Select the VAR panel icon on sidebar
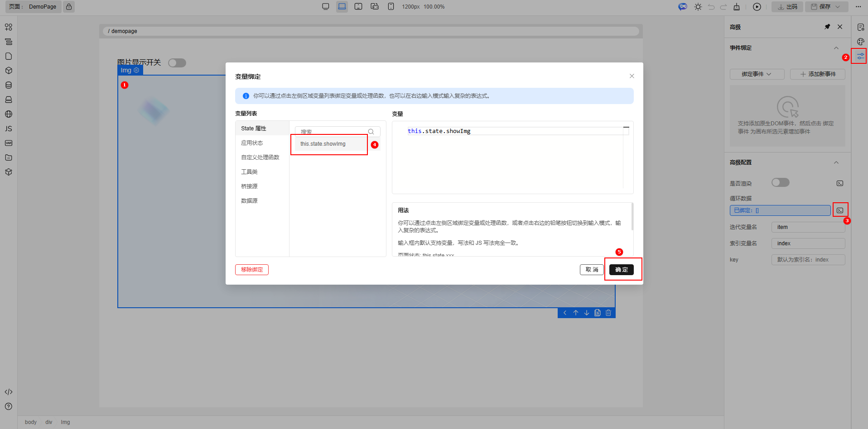 [8, 143]
